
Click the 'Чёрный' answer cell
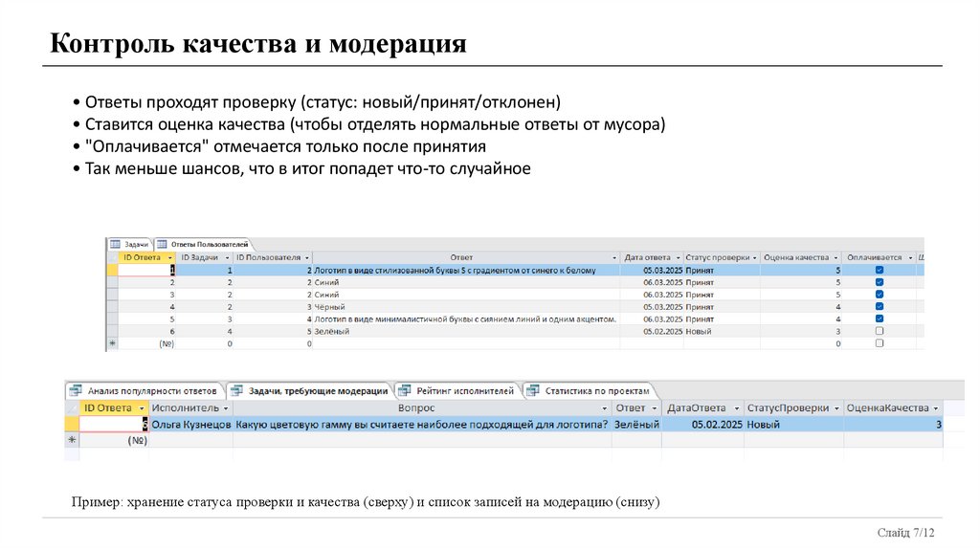click(466, 307)
